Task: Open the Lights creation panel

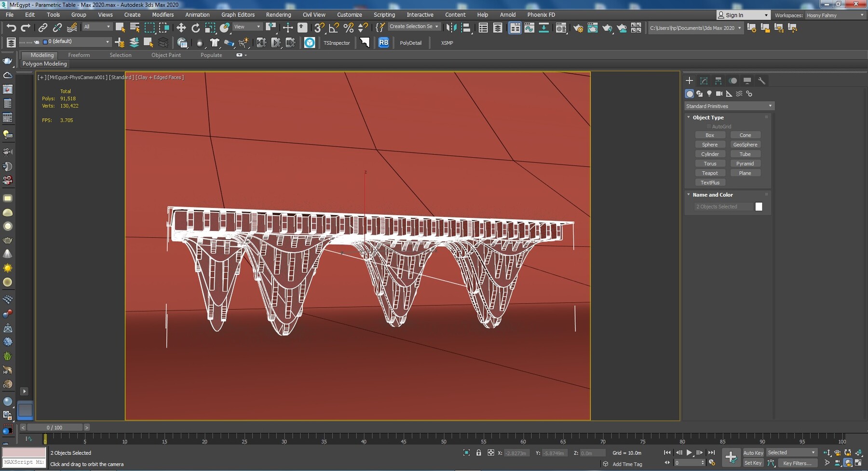Action: (709, 94)
